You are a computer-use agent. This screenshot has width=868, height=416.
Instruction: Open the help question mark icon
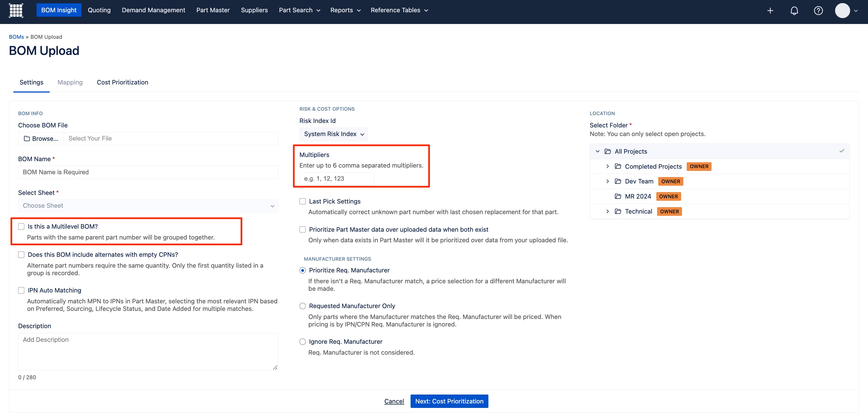point(818,11)
